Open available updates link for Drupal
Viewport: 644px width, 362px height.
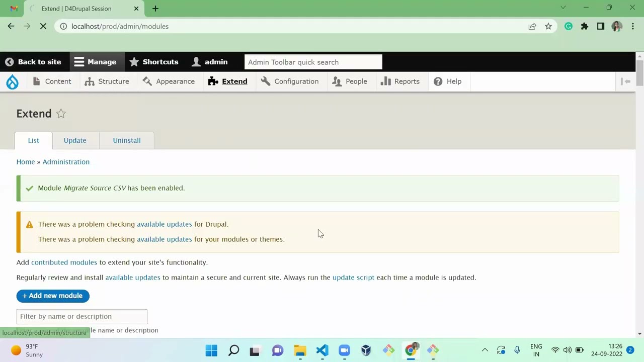click(x=165, y=224)
